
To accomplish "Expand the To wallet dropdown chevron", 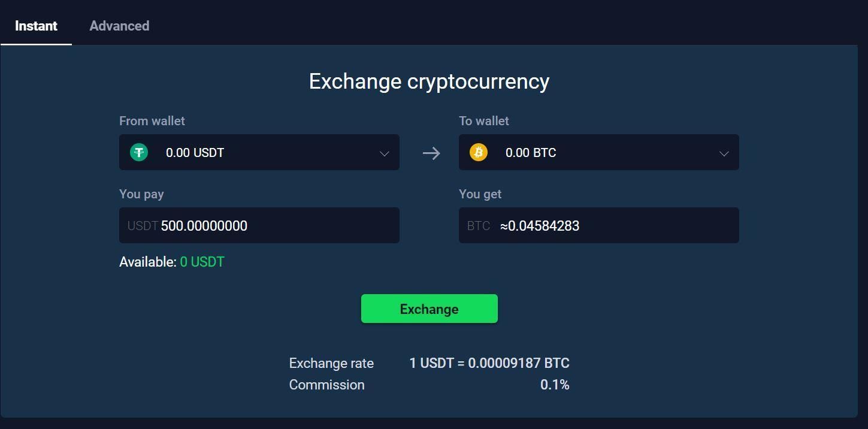I will (724, 153).
